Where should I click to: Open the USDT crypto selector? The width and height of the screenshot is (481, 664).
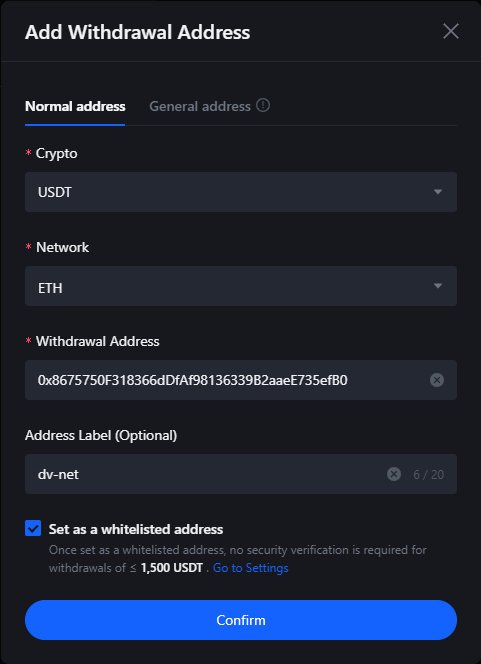[240, 192]
